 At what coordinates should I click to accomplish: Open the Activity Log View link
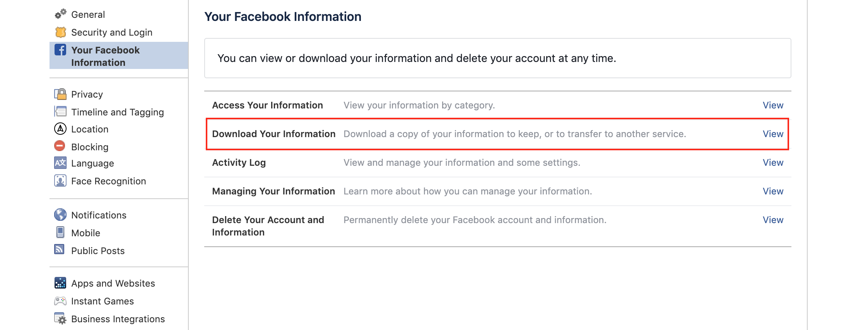click(x=772, y=163)
